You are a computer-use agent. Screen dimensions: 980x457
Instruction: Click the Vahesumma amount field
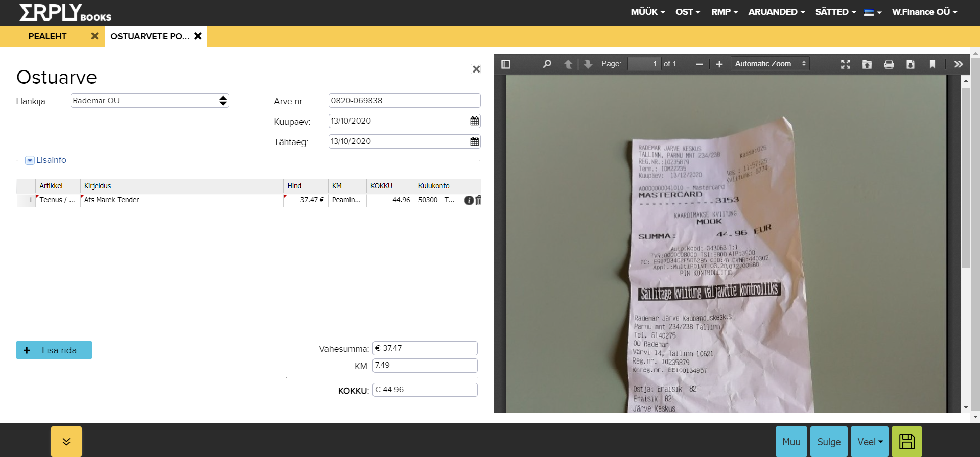[x=425, y=348]
